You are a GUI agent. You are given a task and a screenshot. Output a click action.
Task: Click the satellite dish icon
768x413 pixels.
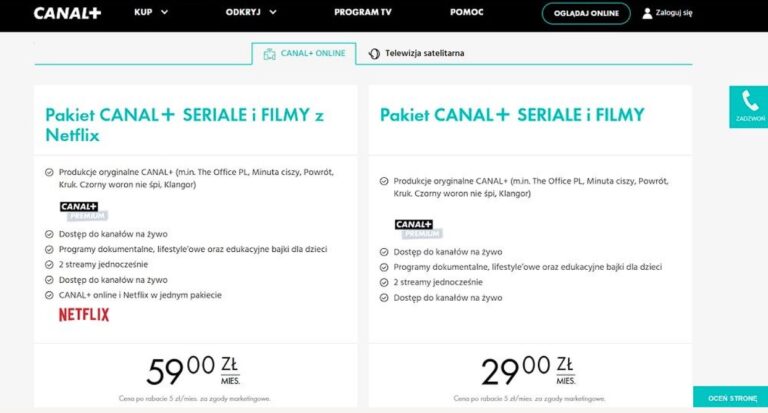tap(374, 54)
